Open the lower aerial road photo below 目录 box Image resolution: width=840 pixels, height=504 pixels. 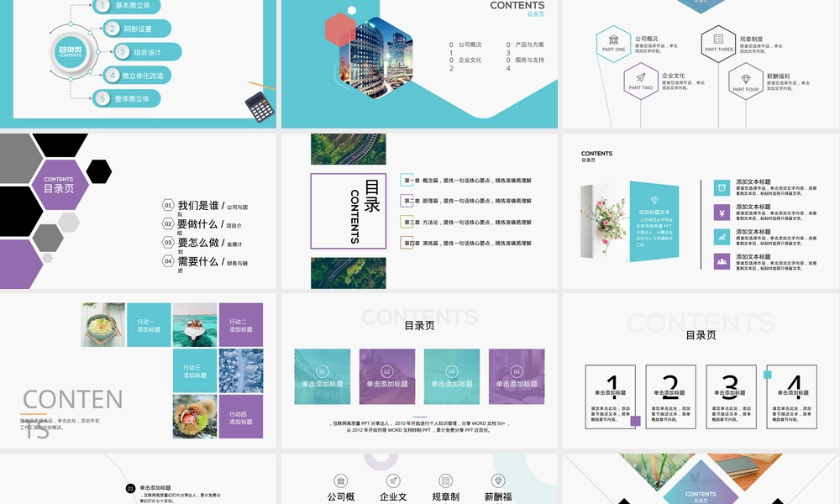(349, 273)
